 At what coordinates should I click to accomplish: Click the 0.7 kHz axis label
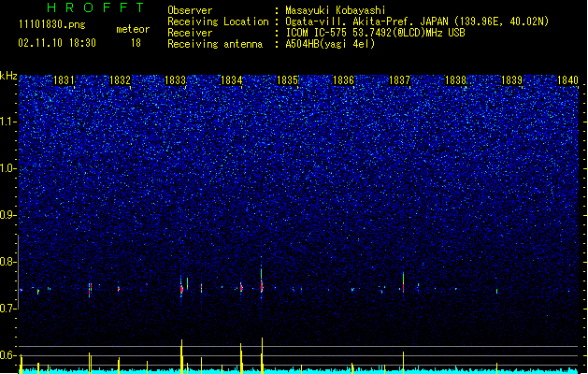coord(8,309)
